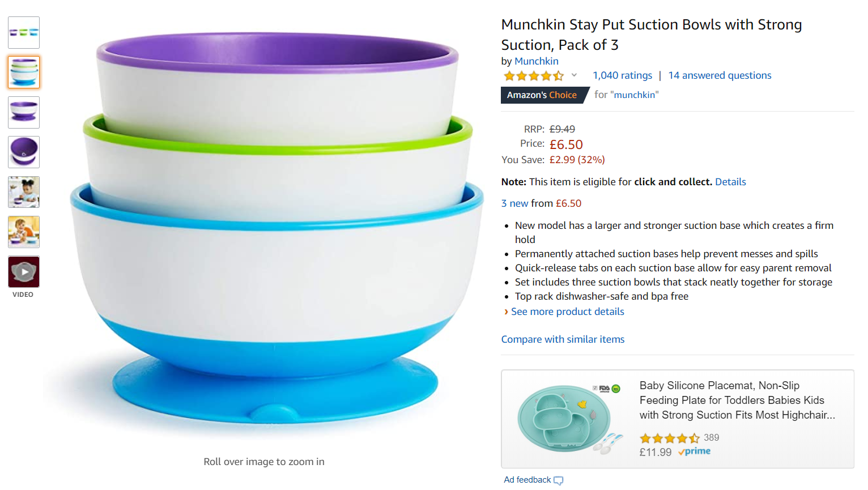Click the product star rating icons

(533, 75)
